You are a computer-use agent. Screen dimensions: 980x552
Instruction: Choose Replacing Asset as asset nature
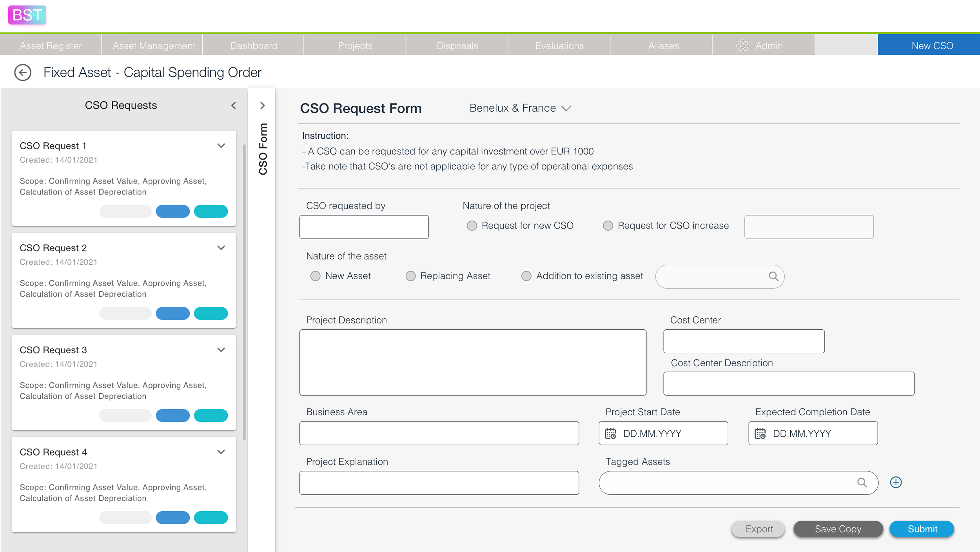tap(410, 276)
